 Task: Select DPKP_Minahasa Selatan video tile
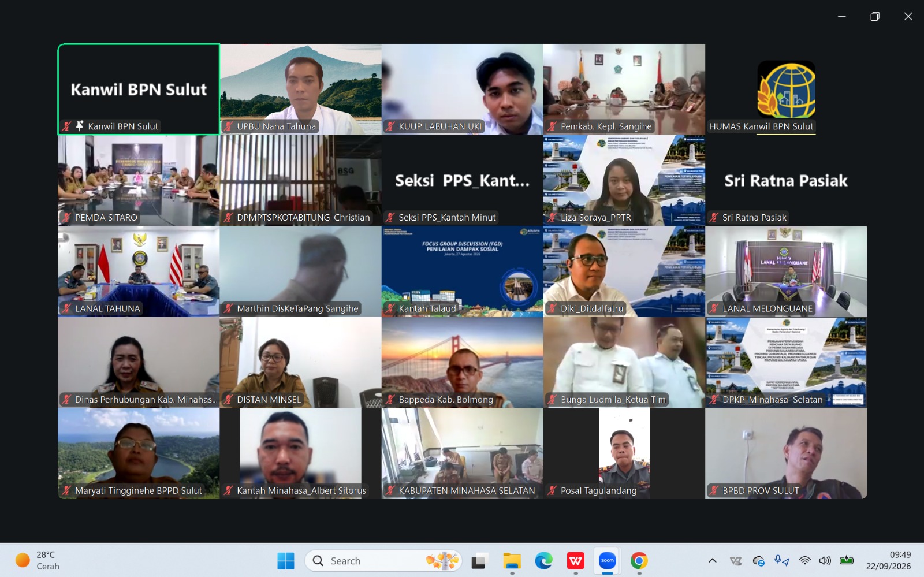click(x=786, y=362)
